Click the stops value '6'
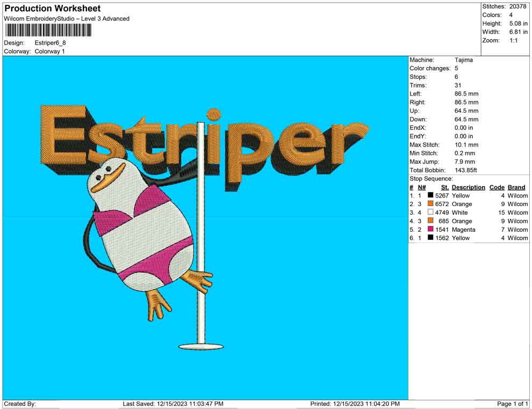This screenshot has height=409, width=532. (456, 77)
